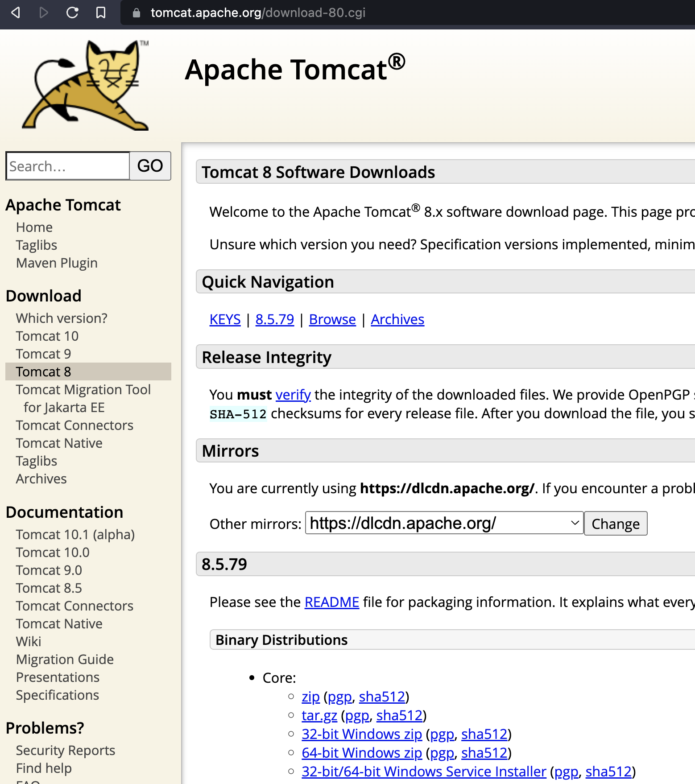The width and height of the screenshot is (695, 784).
Task: Open the README link
Action: coord(332,602)
